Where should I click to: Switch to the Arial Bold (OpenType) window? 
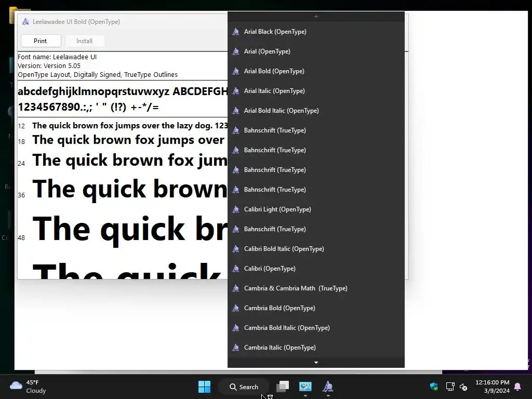316,71
